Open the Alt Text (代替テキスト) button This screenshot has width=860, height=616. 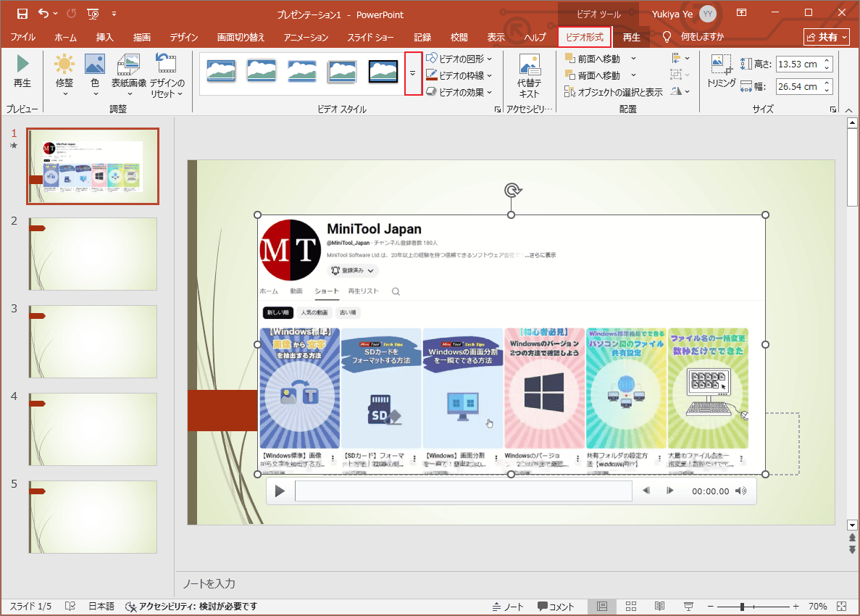(529, 66)
